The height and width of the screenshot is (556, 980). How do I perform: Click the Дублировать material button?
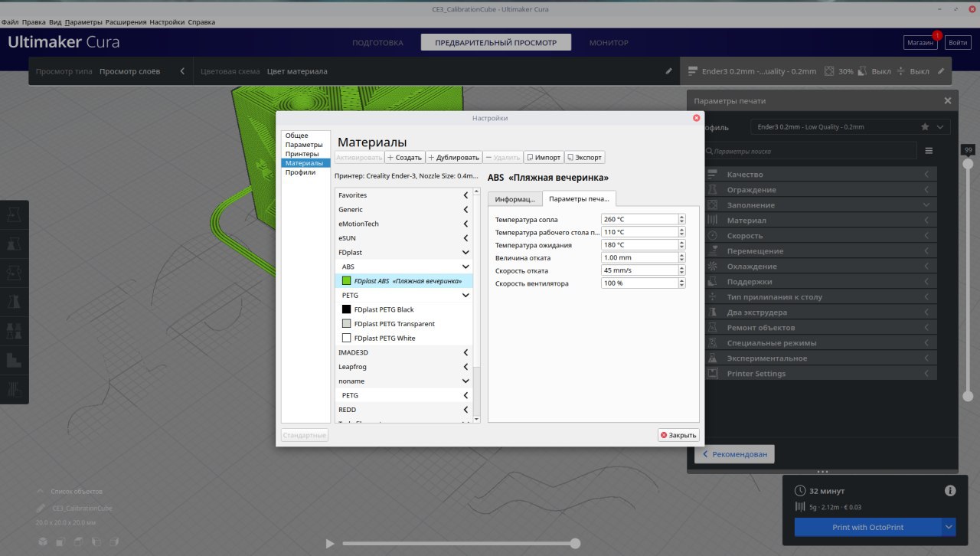click(x=454, y=157)
